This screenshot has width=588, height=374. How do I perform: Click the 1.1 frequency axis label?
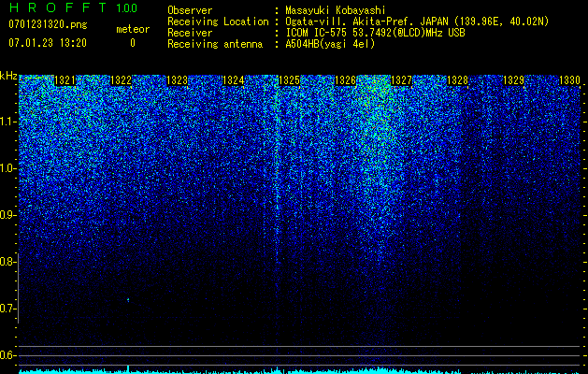[x=7, y=122]
